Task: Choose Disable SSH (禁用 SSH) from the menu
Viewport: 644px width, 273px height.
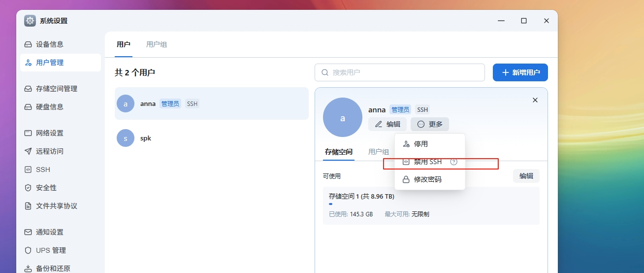Action: click(x=430, y=162)
